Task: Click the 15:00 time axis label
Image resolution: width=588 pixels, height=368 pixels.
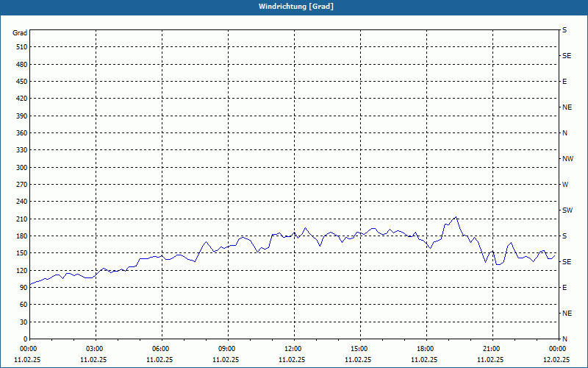Action: (359, 349)
